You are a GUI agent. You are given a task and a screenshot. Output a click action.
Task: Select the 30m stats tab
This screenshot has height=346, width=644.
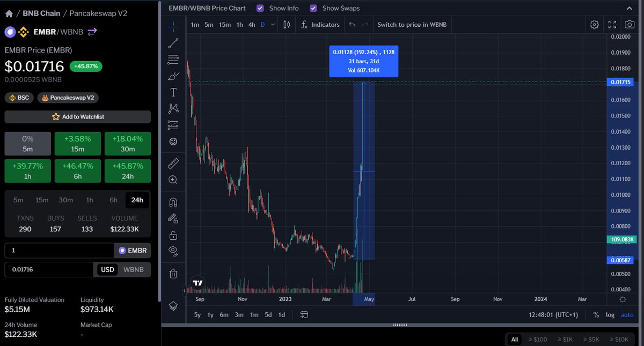click(x=65, y=200)
